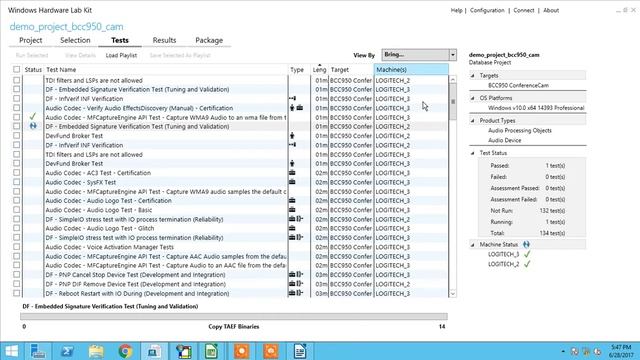Open File Explorer from the taskbar
This screenshot has height=360, width=640.
click(96, 351)
